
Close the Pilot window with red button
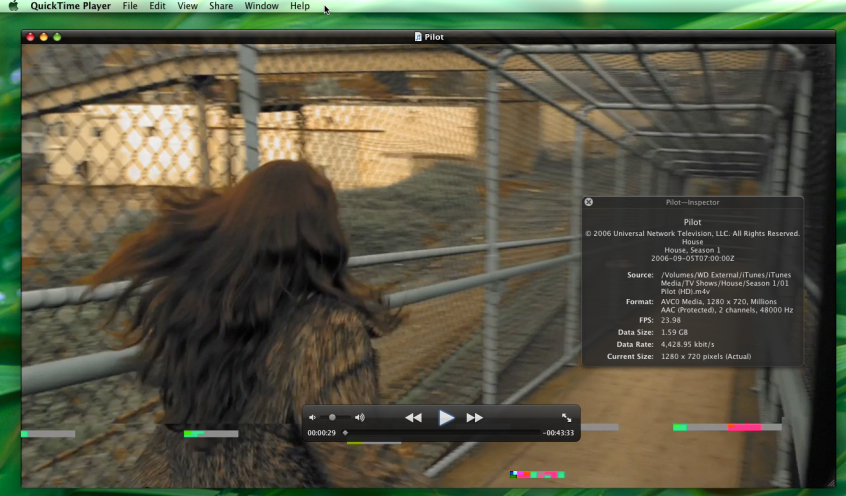[x=30, y=37]
